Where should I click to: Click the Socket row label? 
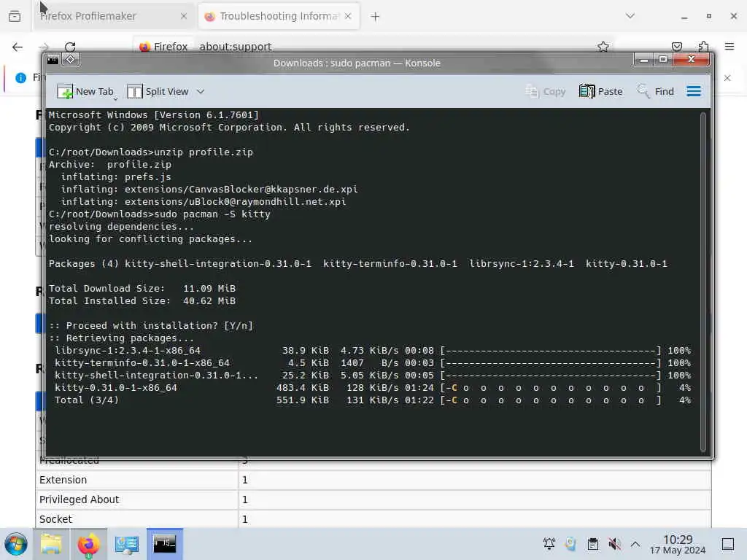tap(55, 519)
